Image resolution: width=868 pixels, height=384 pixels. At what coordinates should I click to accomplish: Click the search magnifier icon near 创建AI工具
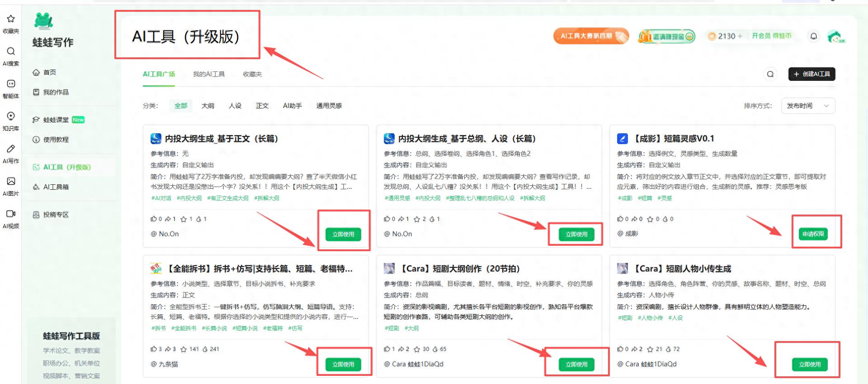coord(770,74)
